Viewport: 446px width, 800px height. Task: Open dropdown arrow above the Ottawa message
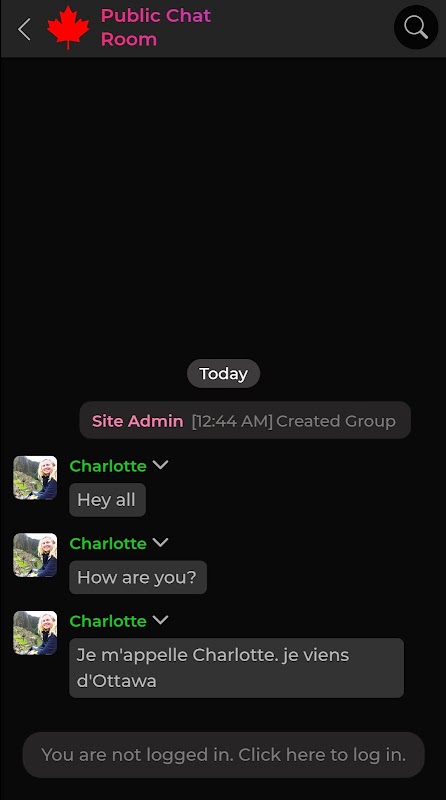point(160,620)
